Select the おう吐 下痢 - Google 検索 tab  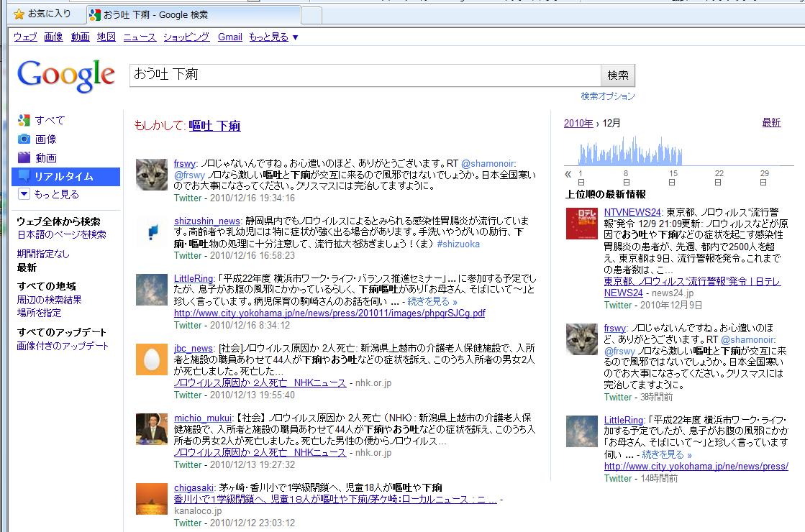pyautogui.click(x=193, y=15)
